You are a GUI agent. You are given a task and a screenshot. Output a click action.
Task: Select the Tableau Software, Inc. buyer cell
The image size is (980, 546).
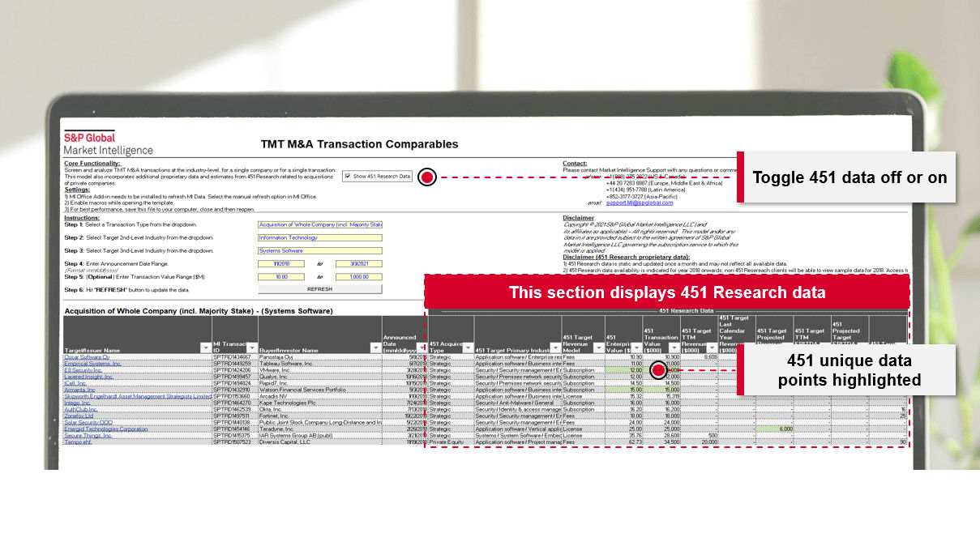pos(320,364)
